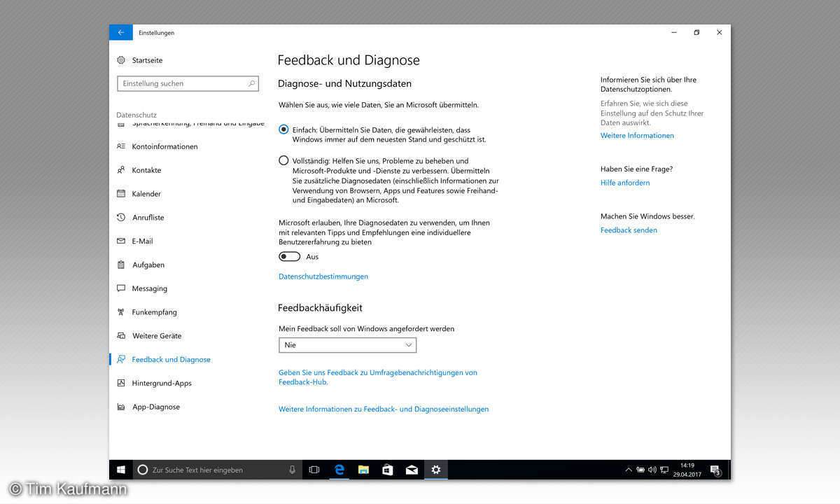The height and width of the screenshot is (504, 840).
Task: Open the Kontoinformationen page
Action: tap(164, 146)
